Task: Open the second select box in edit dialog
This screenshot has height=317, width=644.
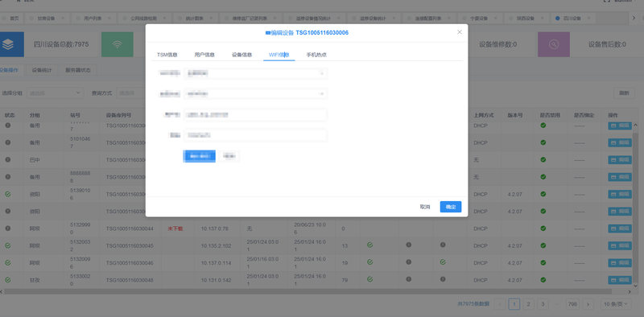Action: click(x=255, y=94)
